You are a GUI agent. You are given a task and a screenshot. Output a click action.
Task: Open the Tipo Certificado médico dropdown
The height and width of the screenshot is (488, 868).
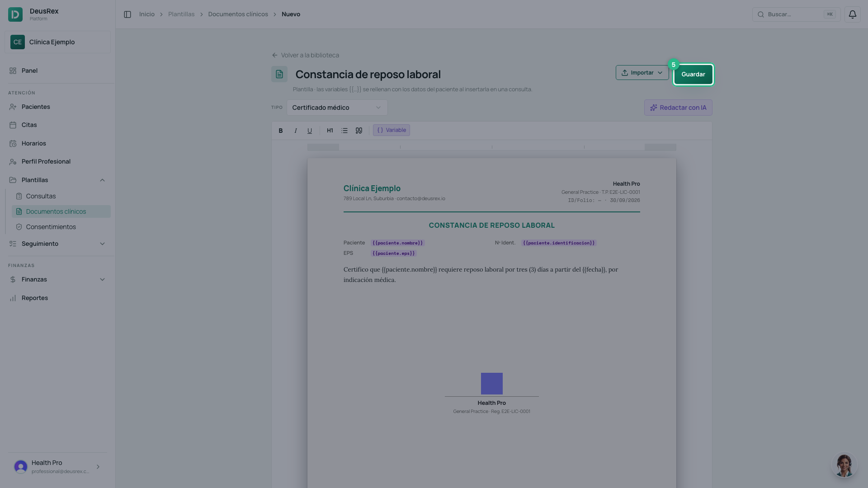[337, 108]
